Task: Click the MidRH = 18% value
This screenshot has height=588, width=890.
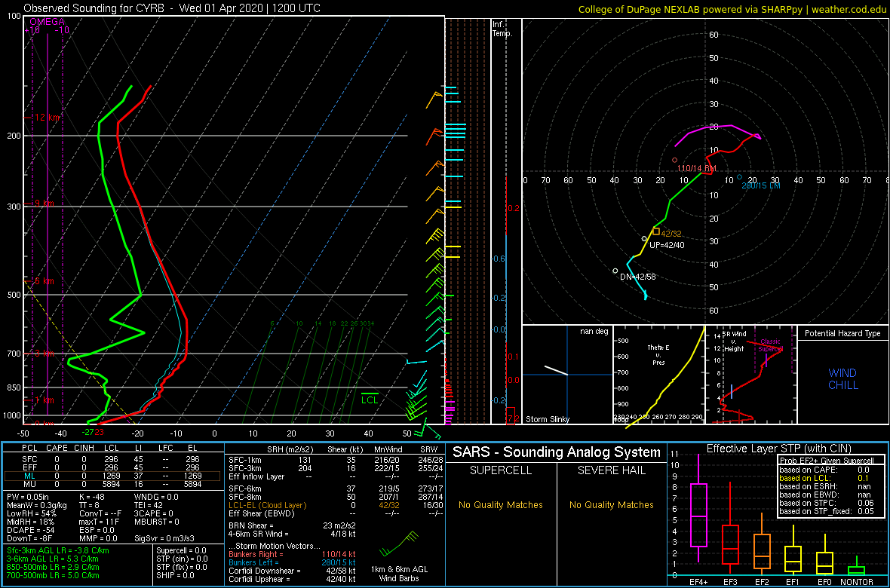Action: pyautogui.click(x=33, y=522)
